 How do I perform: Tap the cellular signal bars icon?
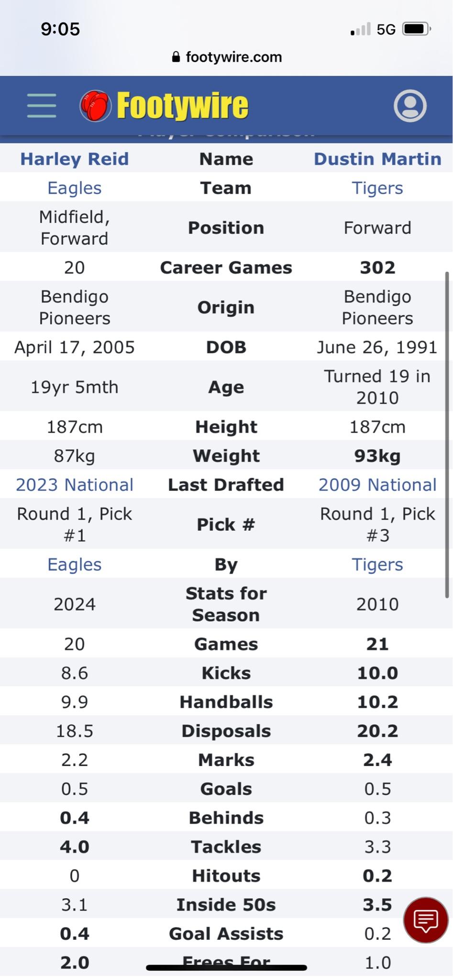point(360,29)
